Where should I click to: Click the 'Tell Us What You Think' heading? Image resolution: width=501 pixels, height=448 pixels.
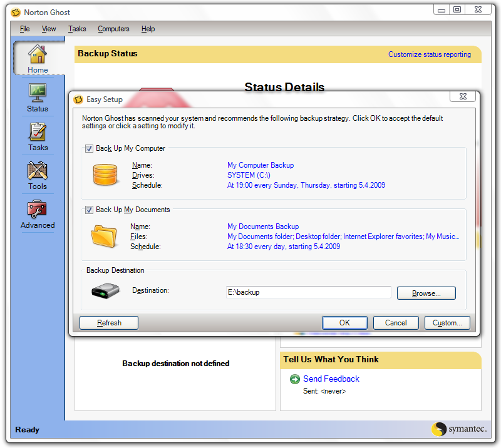coord(331,359)
